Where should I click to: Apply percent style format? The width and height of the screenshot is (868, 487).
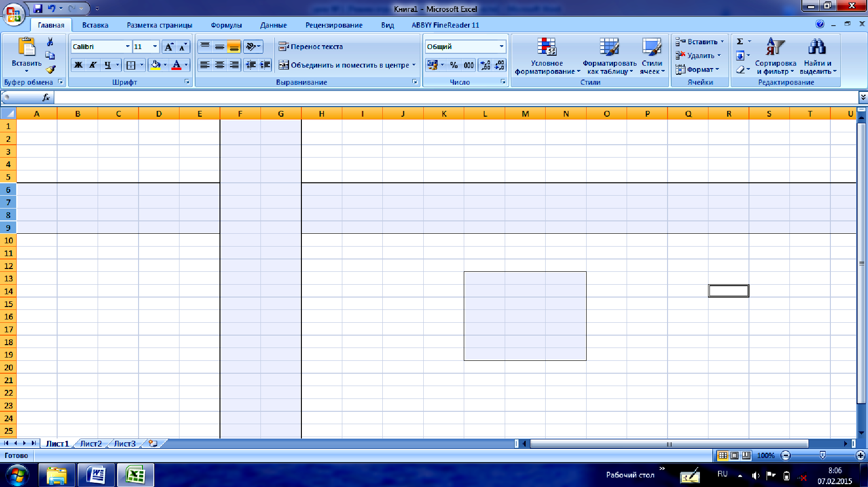click(x=454, y=65)
